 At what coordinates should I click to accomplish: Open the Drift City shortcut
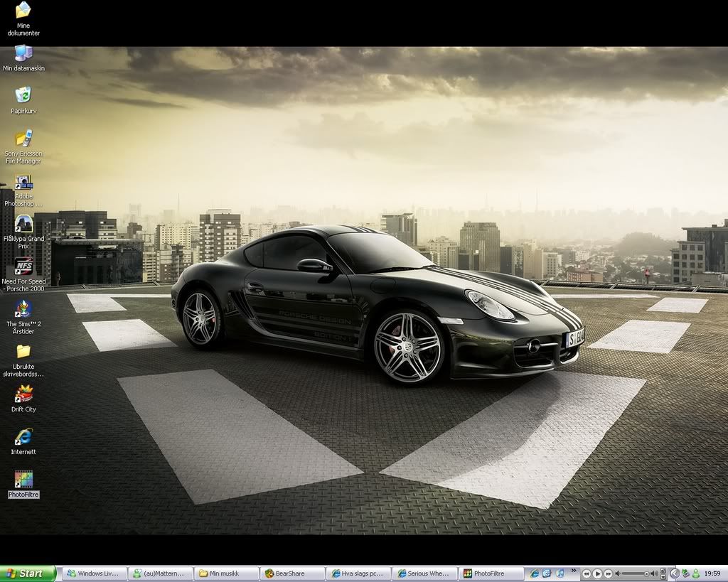click(x=23, y=394)
